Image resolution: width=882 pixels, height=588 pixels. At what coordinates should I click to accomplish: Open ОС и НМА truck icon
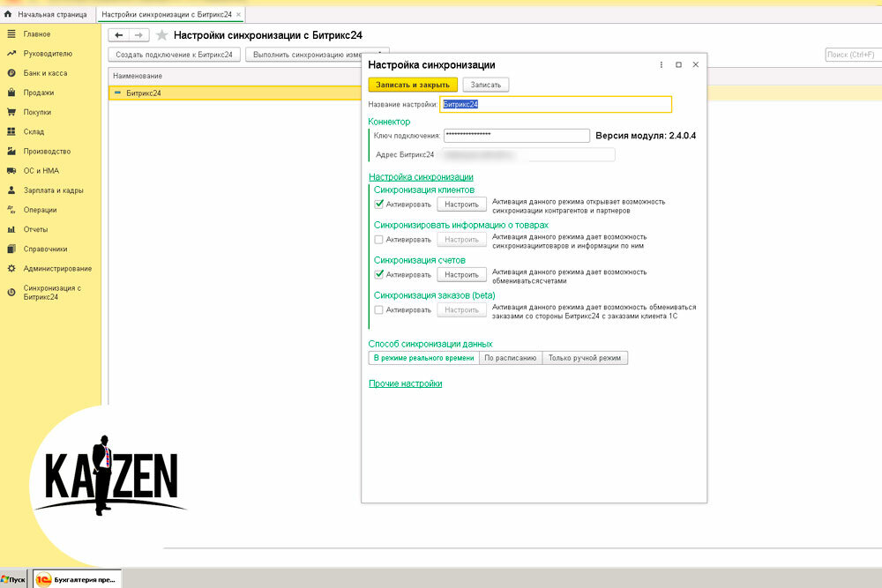pyautogui.click(x=11, y=171)
